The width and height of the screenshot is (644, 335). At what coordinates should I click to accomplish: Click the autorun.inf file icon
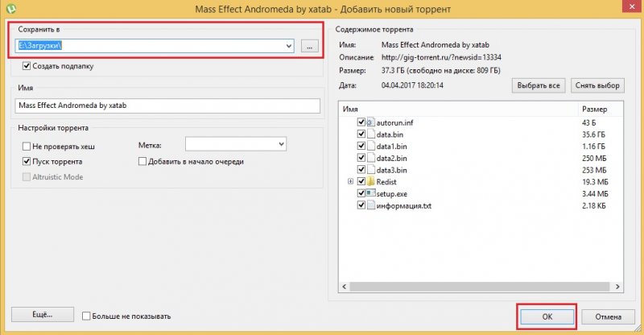click(x=371, y=122)
